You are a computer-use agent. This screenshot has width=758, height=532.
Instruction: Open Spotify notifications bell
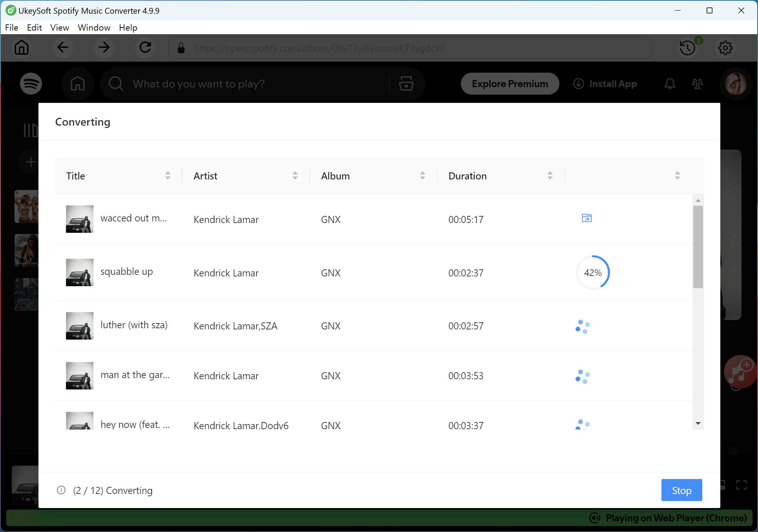click(x=670, y=84)
